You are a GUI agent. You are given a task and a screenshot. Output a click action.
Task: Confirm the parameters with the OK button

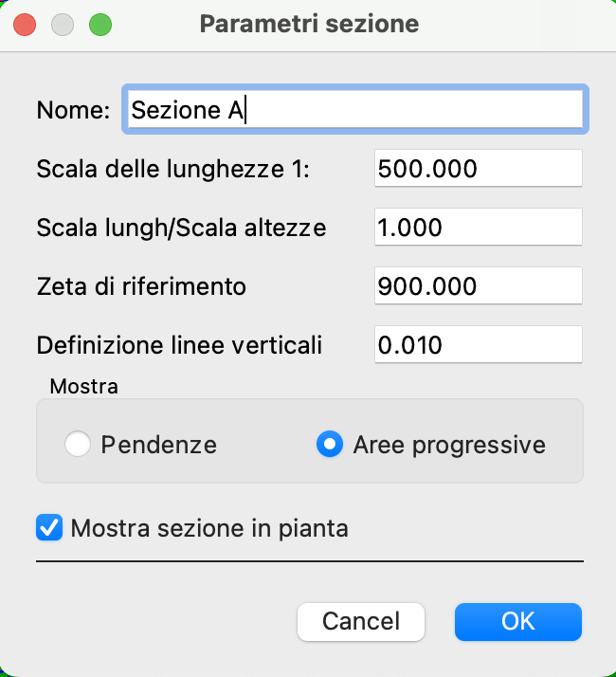point(518,622)
